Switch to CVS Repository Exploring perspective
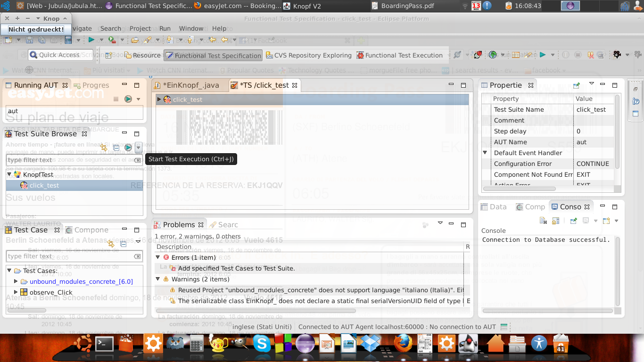644x362 pixels. click(309, 55)
